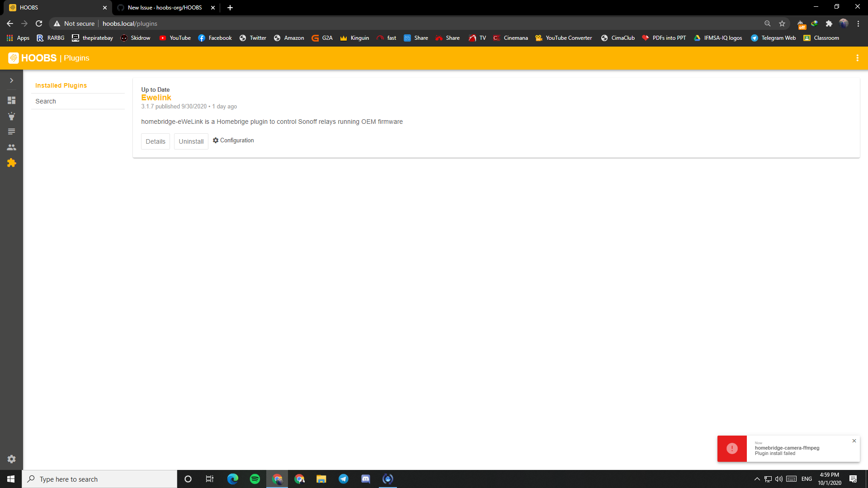Open the overflow menu in HOOBS header

click(x=857, y=58)
